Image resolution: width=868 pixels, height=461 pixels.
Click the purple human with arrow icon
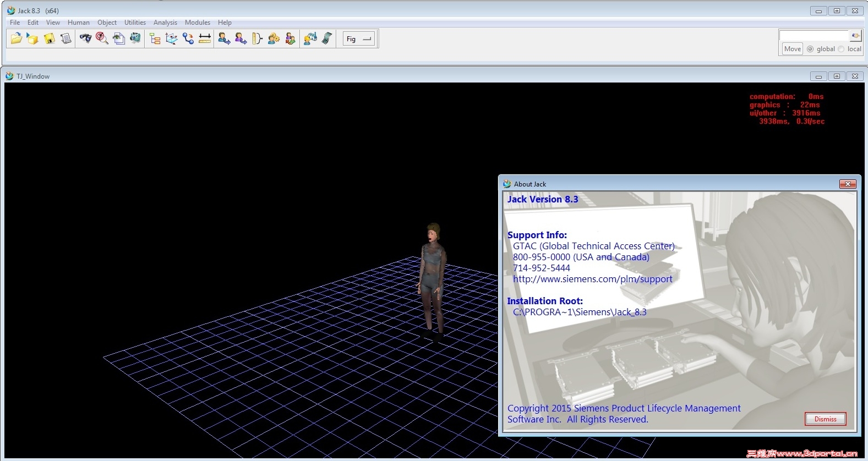(x=241, y=39)
